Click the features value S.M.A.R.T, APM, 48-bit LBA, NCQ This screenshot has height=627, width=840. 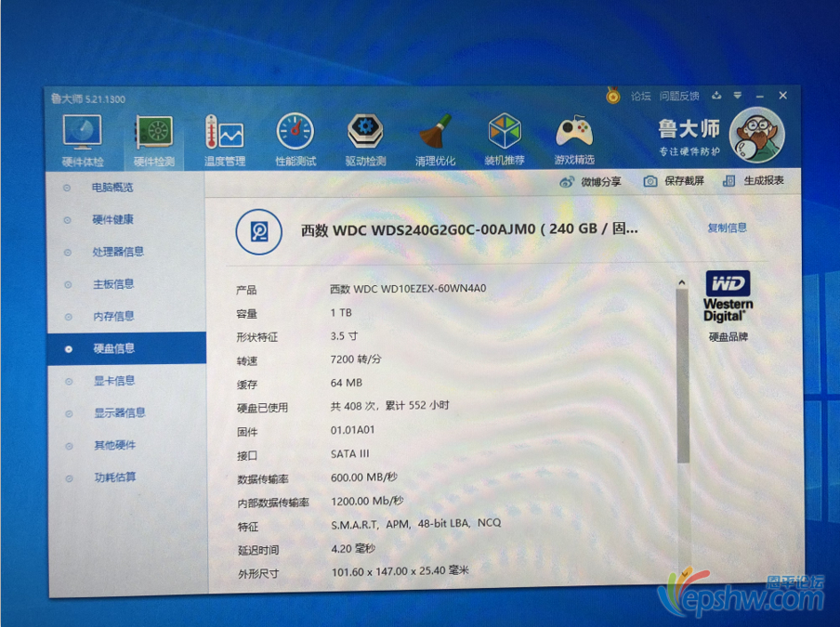pyautogui.click(x=415, y=524)
